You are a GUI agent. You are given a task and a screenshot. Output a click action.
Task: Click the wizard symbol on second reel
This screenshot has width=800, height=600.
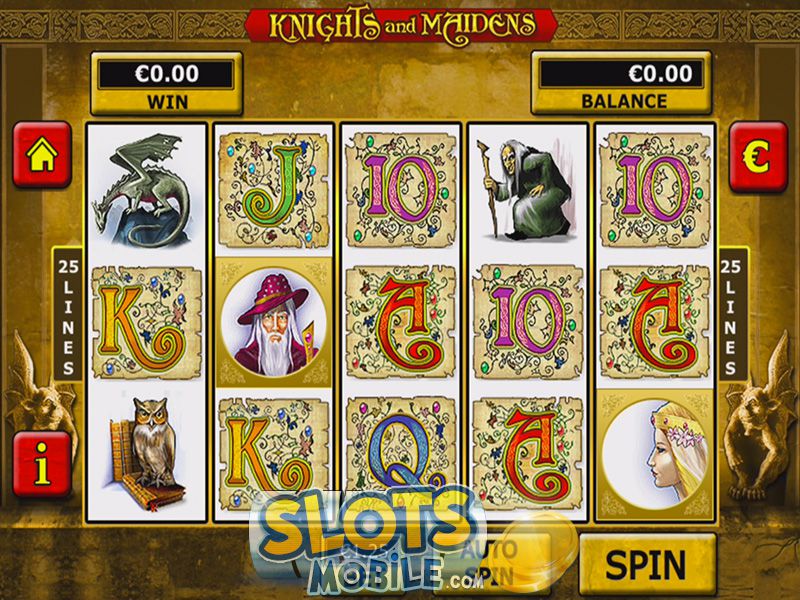(274, 322)
